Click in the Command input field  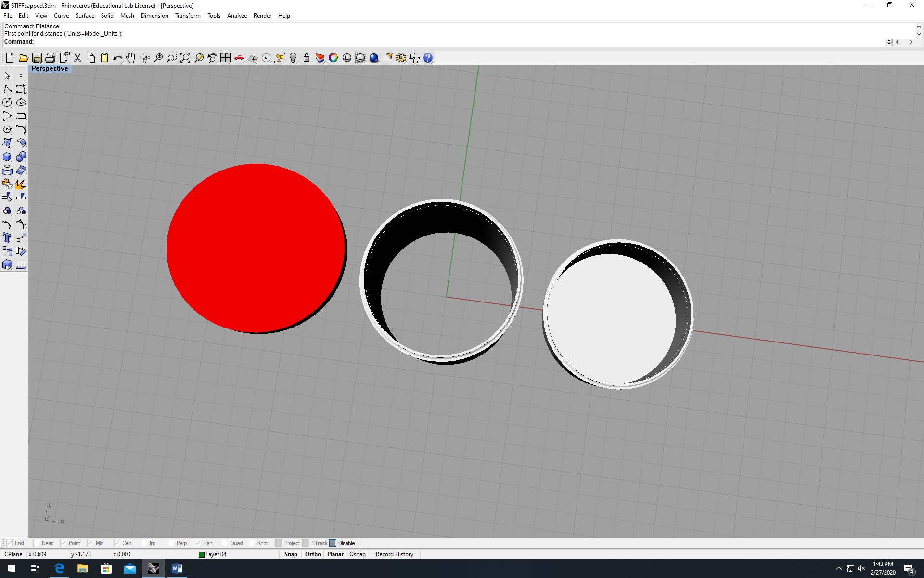coord(433,42)
